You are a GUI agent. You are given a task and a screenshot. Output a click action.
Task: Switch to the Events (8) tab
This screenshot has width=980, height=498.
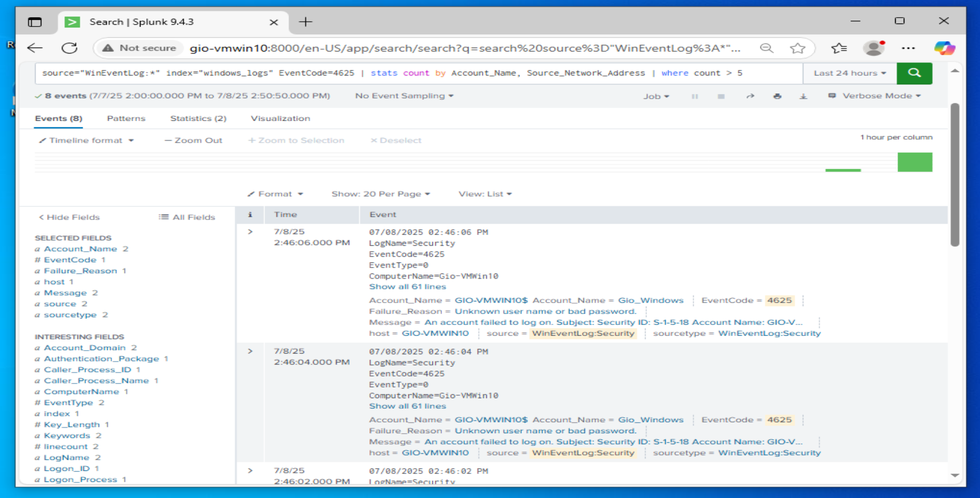pos(58,119)
